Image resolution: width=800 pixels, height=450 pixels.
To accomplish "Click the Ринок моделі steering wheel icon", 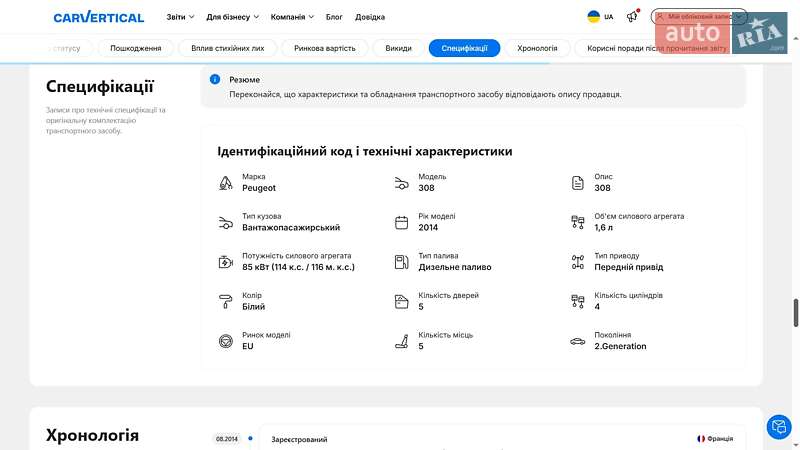I will (226, 341).
